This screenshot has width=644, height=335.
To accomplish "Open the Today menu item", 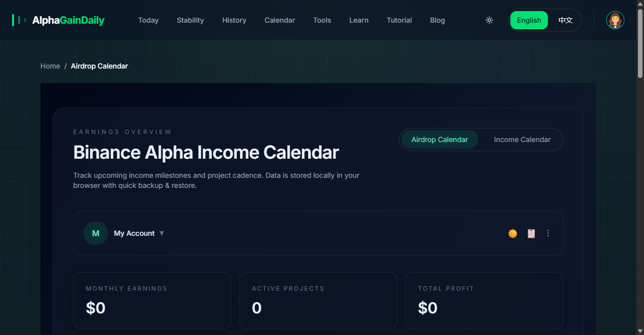I will (x=148, y=20).
